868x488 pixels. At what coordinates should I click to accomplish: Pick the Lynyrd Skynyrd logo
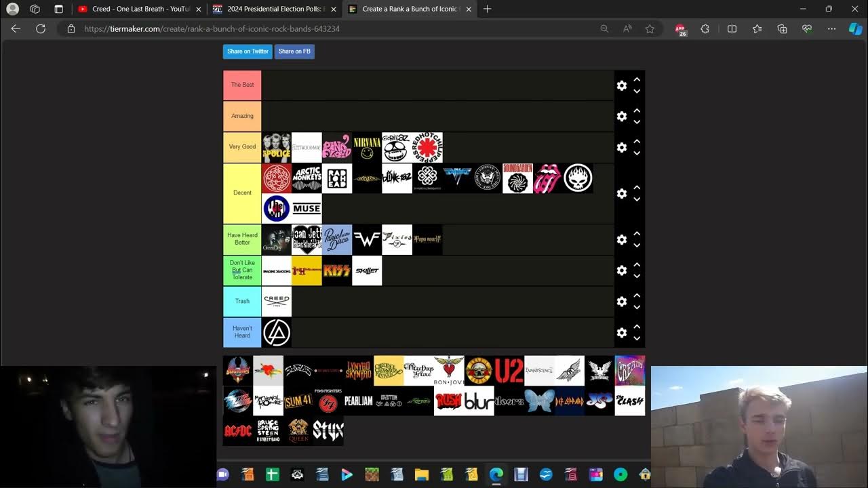(x=359, y=370)
